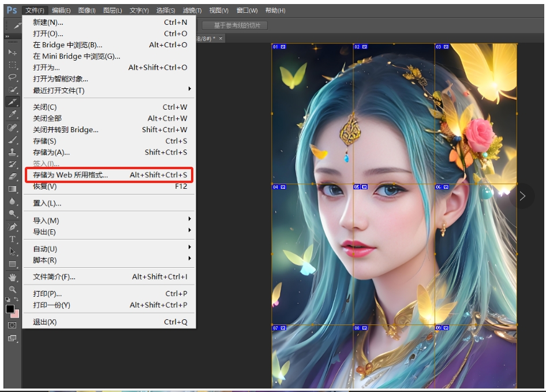Select the Blur tool
Screen dimensions: 546x392
coord(13,201)
